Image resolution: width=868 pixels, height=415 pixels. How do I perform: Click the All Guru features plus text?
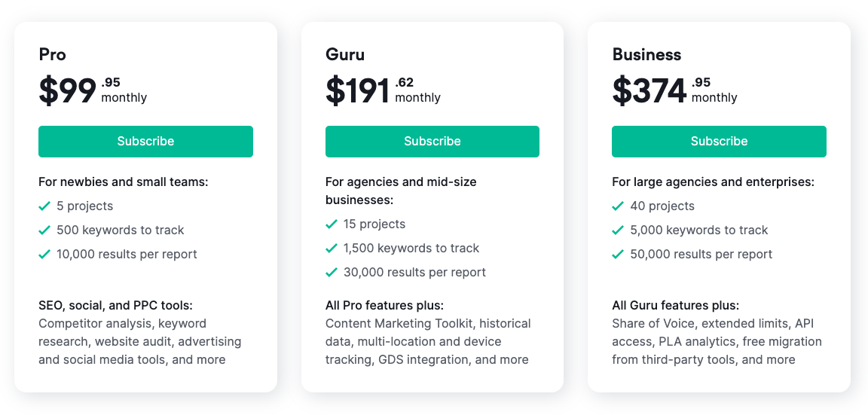(x=675, y=306)
